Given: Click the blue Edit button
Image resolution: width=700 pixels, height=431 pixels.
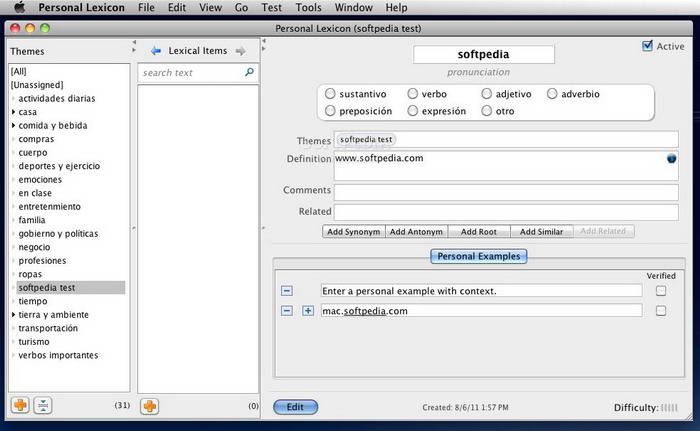Looking at the screenshot, I should [x=296, y=407].
